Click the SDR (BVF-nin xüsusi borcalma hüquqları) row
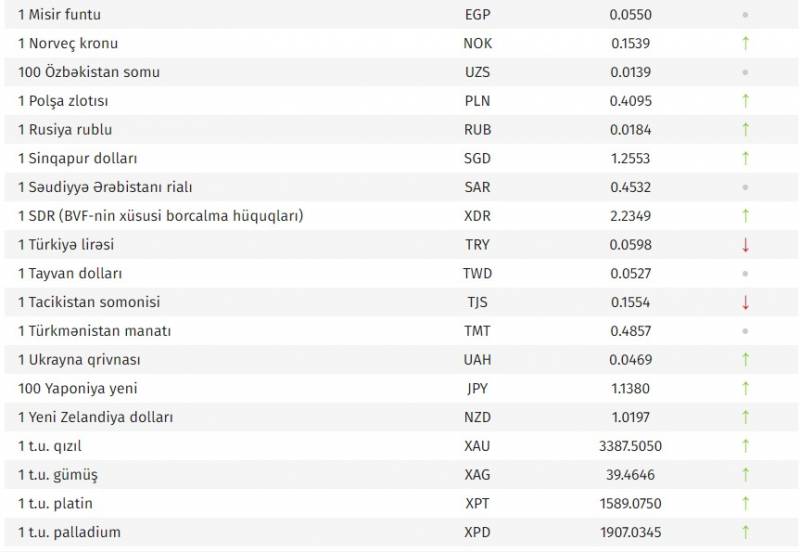This screenshot has width=800, height=552. tap(401, 216)
